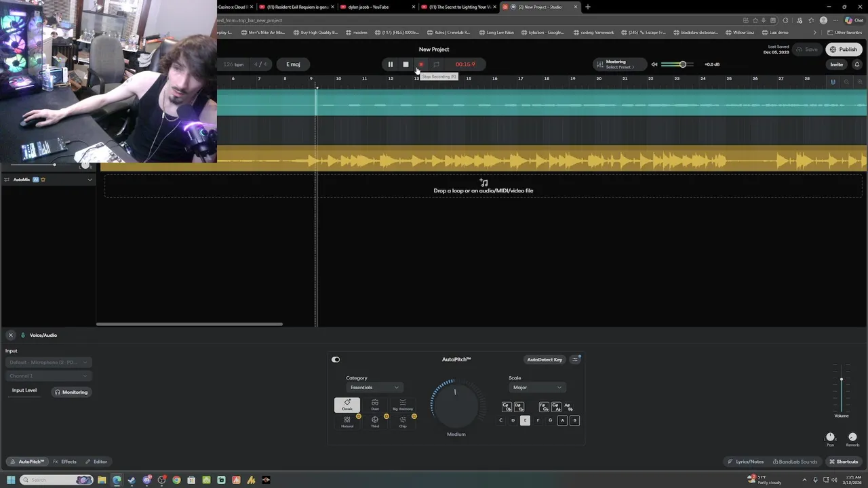
Task: Toggle the loop cycle button
Action: 436,64
